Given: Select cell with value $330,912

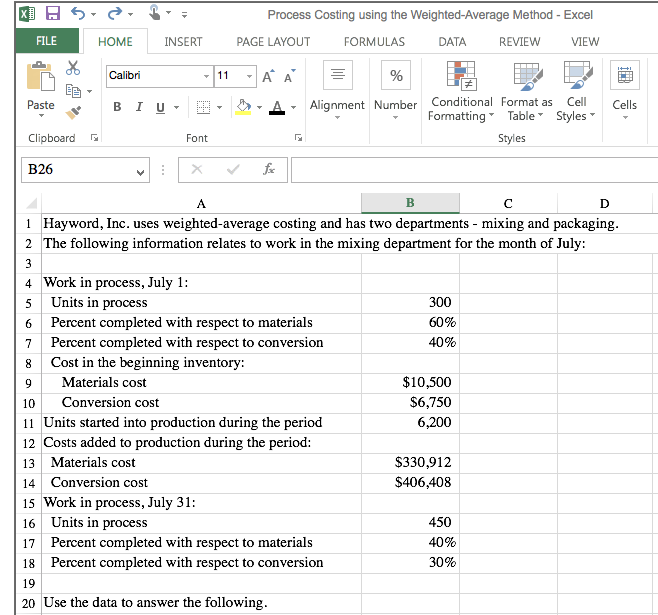Looking at the screenshot, I should click(x=410, y=463).
